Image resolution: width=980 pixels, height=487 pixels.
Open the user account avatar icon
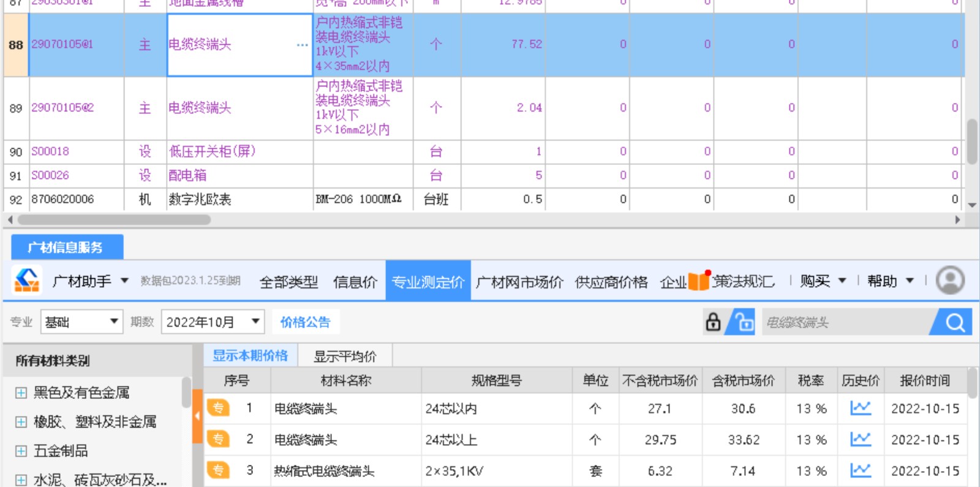click(x=951, y=281)
